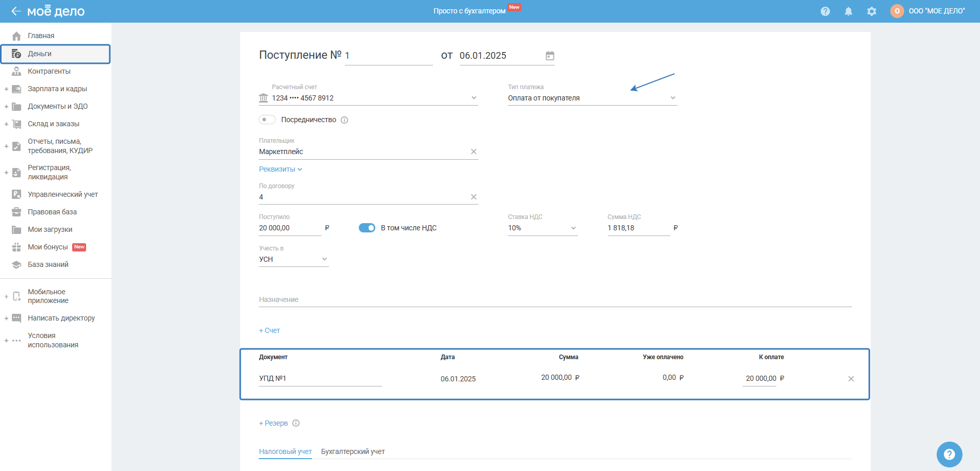The height and width of the screenshot is (471, 980).
Task: Open the round help chat button
Action: [x=949, y=454]
